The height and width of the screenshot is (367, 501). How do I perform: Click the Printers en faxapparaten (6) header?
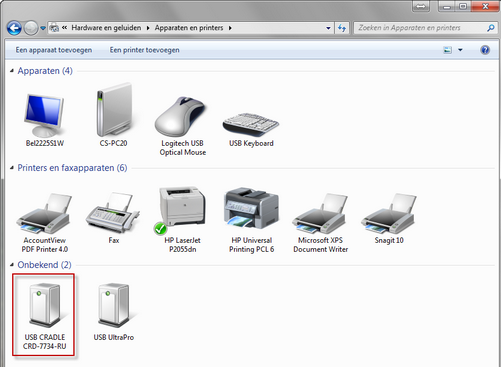coord(72,168)
